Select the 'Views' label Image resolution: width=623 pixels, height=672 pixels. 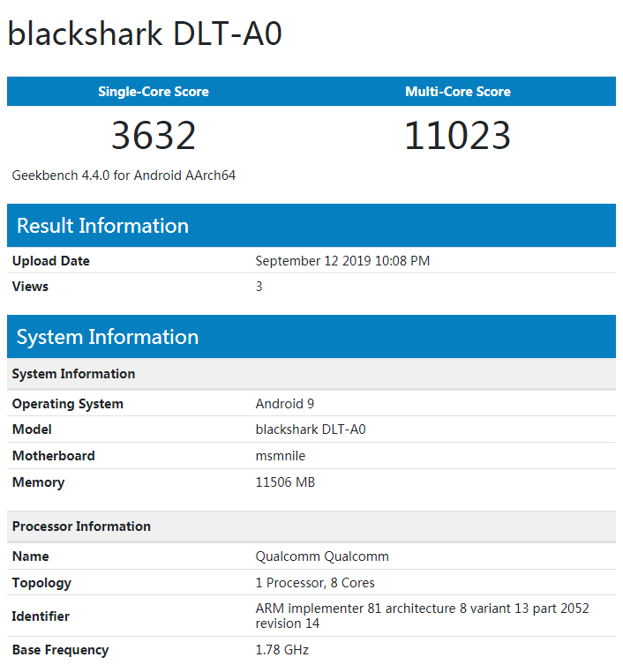click(x=30, y=287)
